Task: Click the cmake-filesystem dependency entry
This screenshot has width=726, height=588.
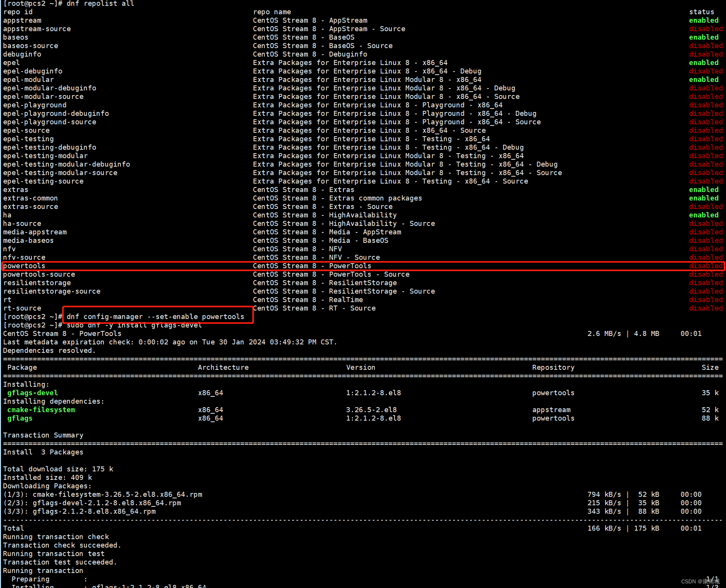Action: (x=41, y=409)
